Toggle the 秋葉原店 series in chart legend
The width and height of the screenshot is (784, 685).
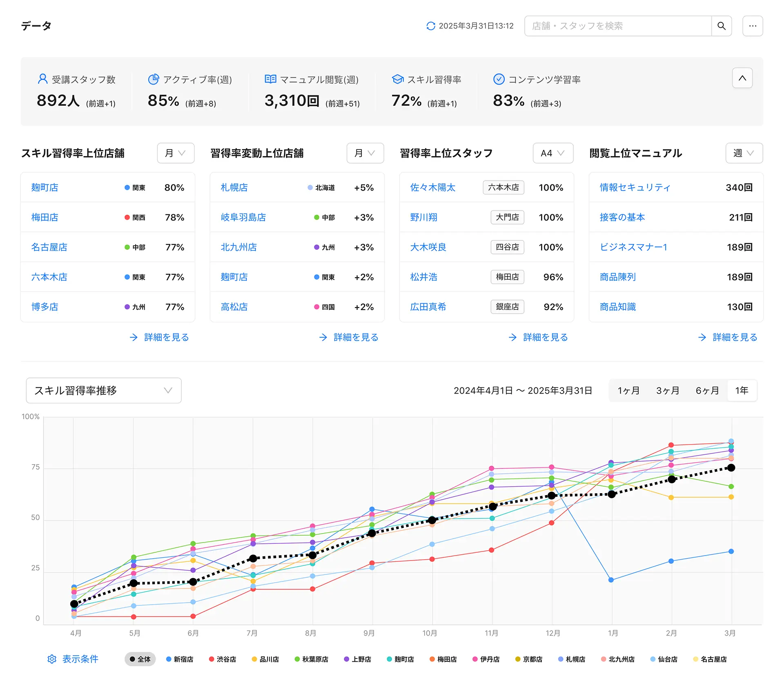[x=312, y=659]
